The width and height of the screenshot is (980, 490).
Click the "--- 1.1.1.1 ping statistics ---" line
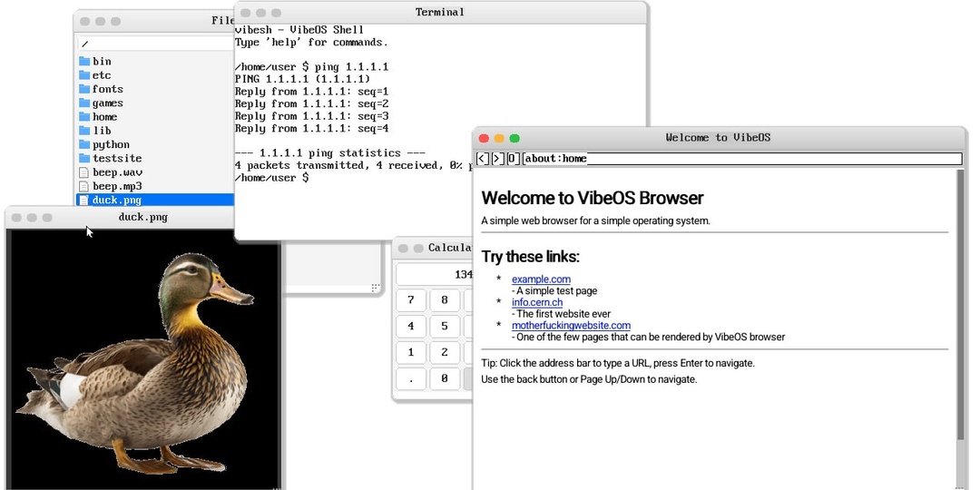330,153
